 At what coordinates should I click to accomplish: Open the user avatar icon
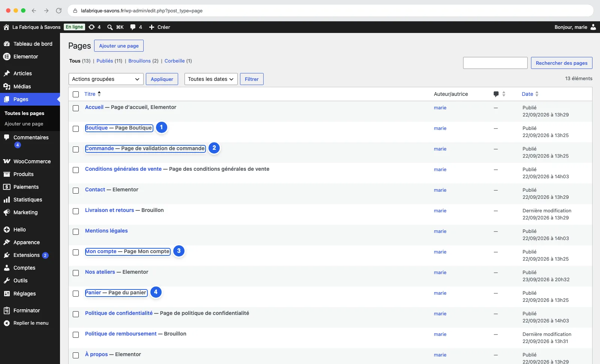click(593, 27)
